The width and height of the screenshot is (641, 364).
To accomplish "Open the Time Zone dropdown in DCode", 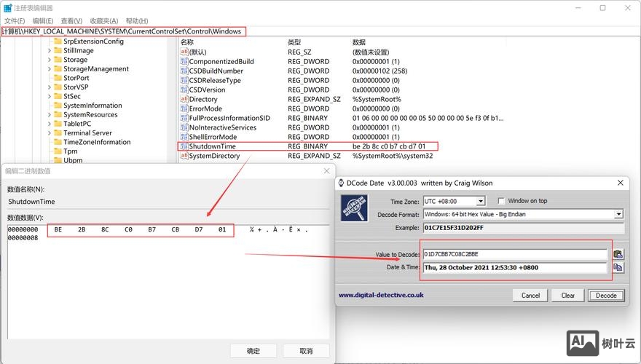I will 481,201.
